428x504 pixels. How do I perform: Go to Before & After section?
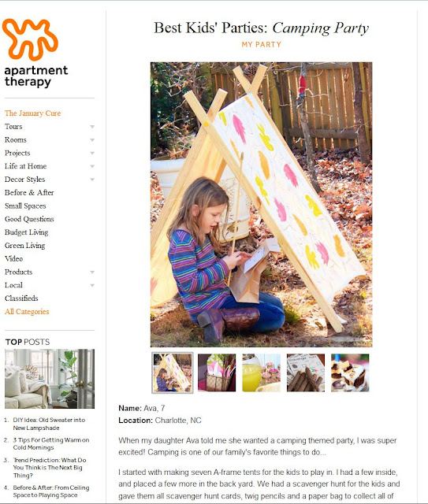point(29,192)
